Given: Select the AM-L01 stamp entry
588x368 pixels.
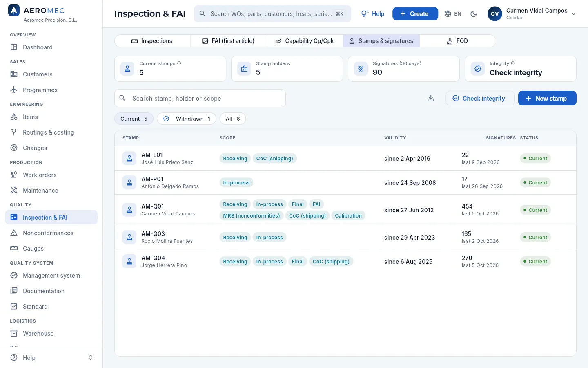Looking at the screenshot, I should (345, 158).
